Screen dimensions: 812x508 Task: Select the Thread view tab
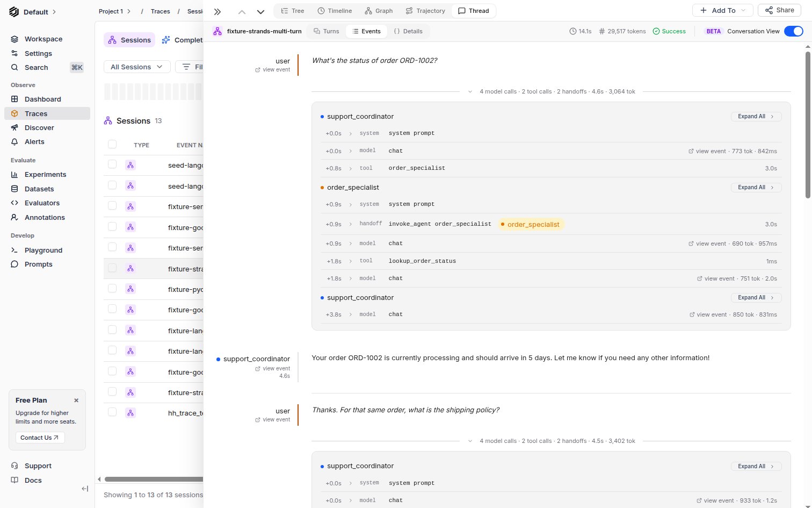point(474,11)
